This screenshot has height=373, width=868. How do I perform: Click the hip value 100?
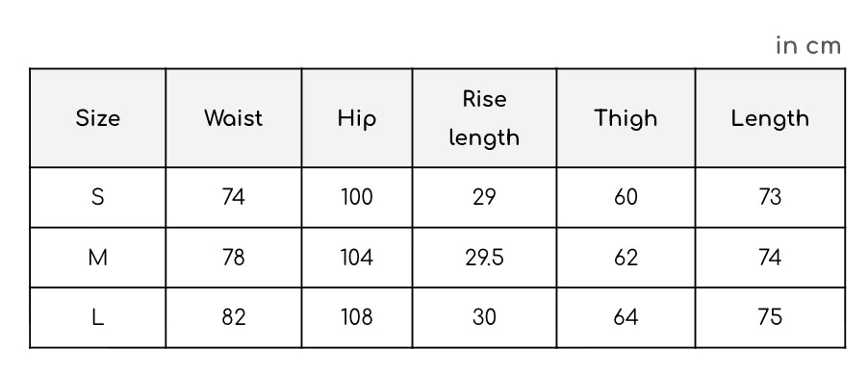coord(357,197)
